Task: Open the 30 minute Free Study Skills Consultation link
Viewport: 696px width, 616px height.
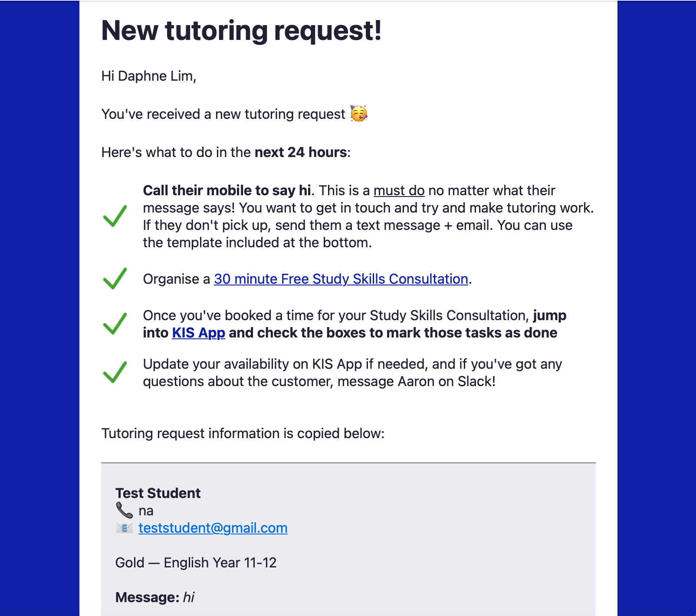Action: (x=341, y=279)
